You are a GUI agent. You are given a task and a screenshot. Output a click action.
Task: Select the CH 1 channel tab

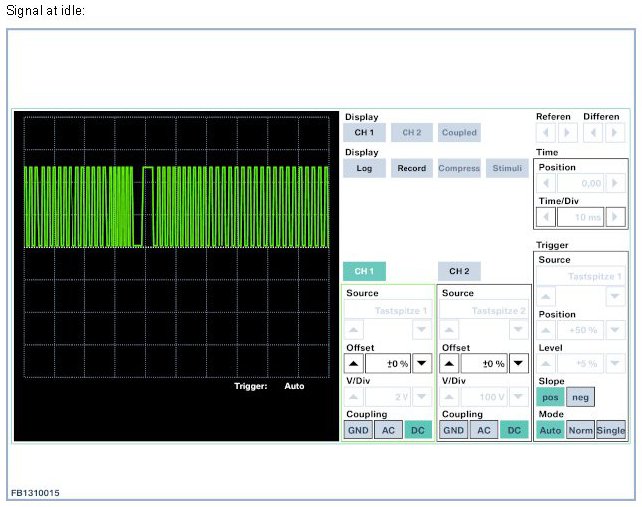[364, 271]
